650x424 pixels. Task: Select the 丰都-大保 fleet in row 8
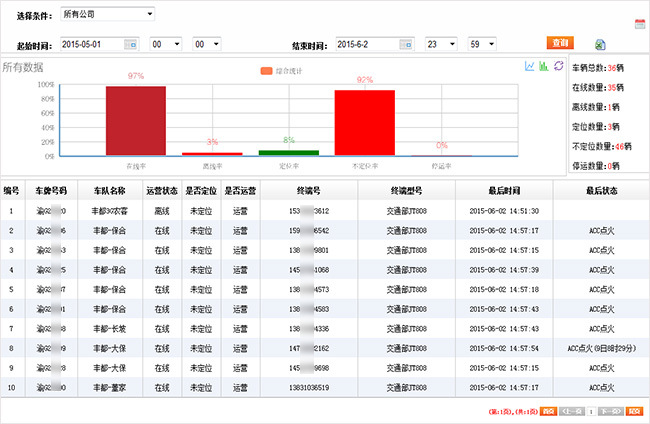pyautogui.click(x=109, y=348)
